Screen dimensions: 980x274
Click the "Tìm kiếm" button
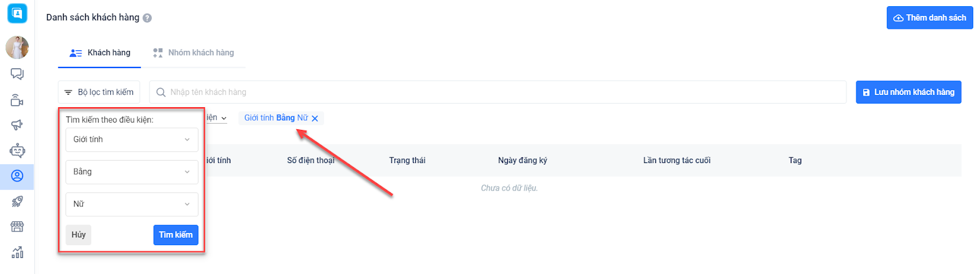pos(176,235)
